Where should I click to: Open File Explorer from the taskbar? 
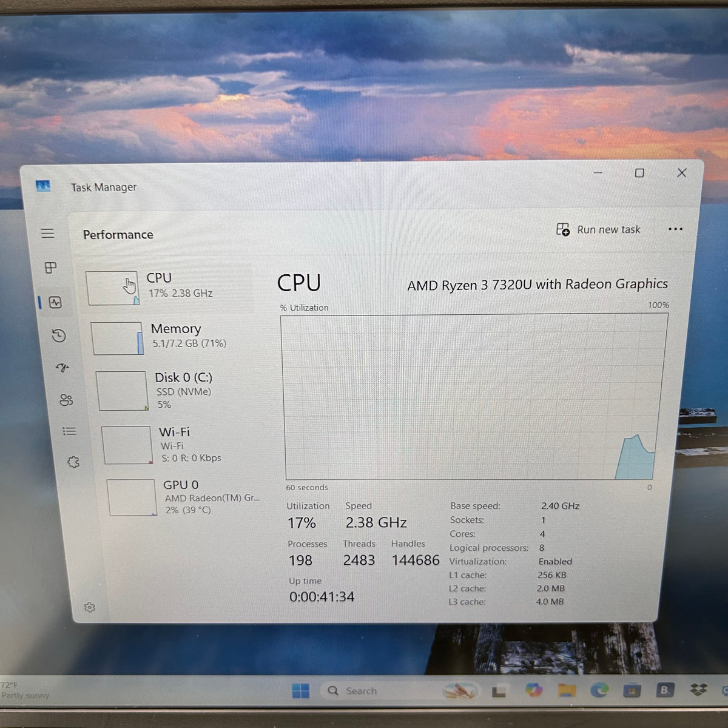pyautogui.click(x=567, y=690)
